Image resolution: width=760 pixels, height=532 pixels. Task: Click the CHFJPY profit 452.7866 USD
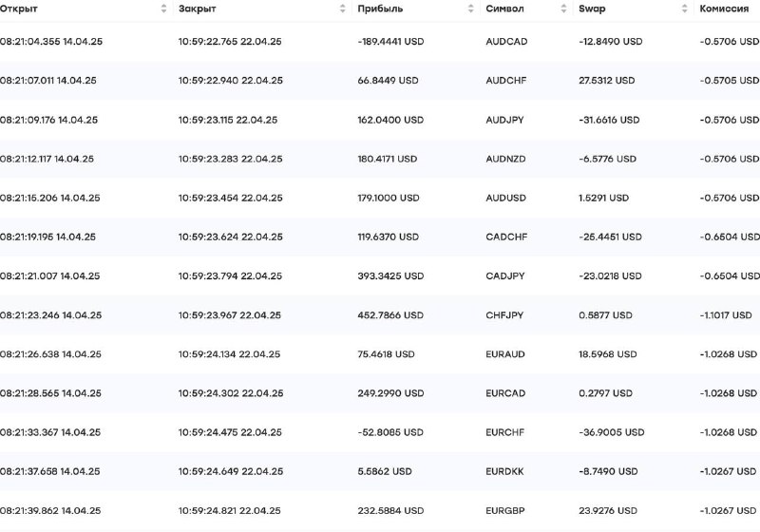point(390,315)
